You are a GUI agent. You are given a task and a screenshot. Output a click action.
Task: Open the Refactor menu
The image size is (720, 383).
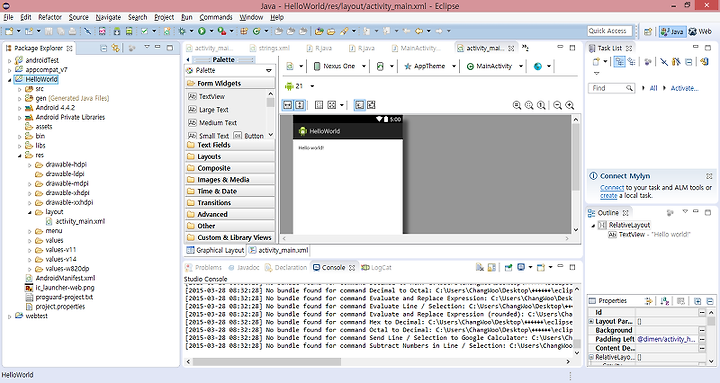50,17
